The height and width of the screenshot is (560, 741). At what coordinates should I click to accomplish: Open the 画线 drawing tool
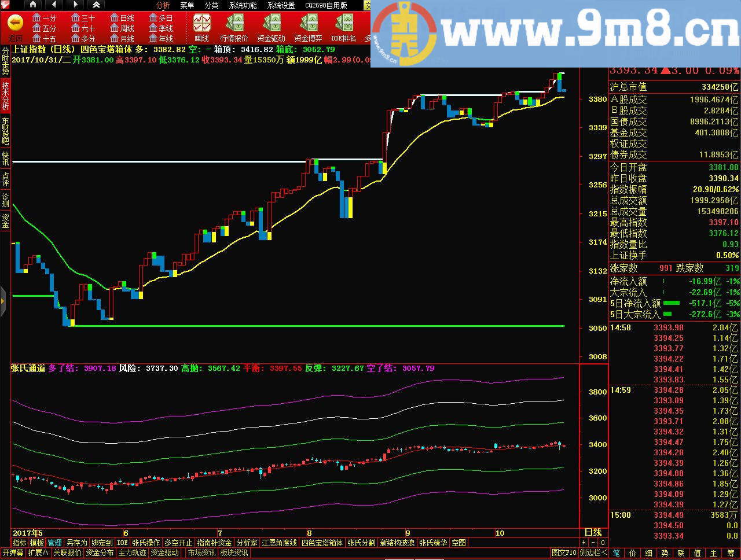tap(201, 27)
